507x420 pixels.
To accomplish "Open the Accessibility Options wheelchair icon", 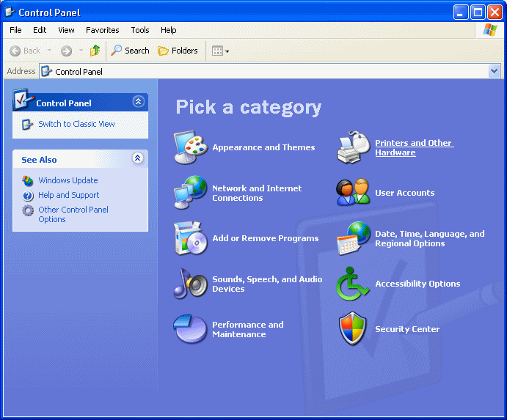I will [x=354, y=284].
